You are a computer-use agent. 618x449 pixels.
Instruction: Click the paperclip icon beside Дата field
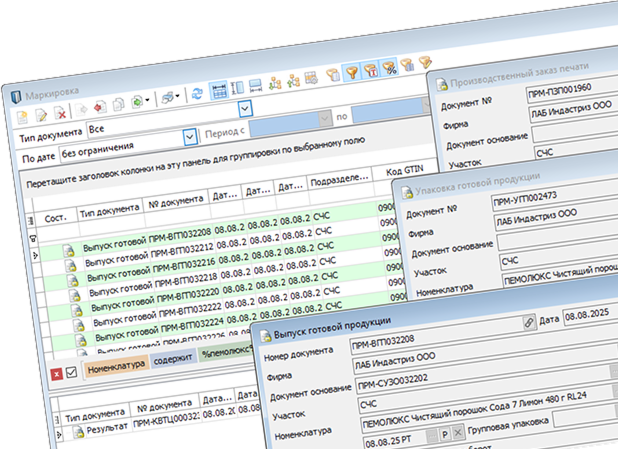tap(529, 323)
